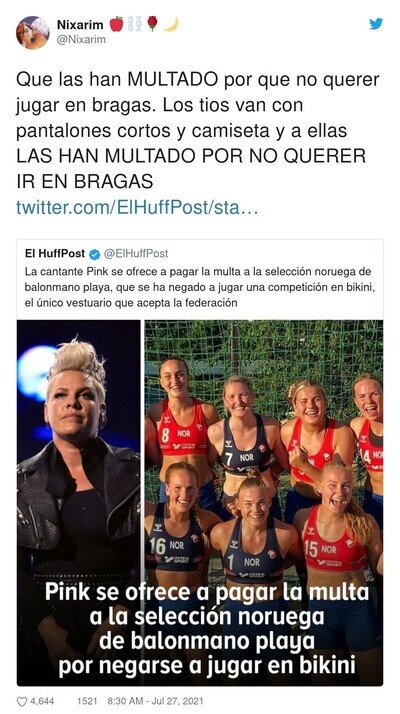Like the tweet via heart icon
400x714 pixels.
(x=22, y=702)
